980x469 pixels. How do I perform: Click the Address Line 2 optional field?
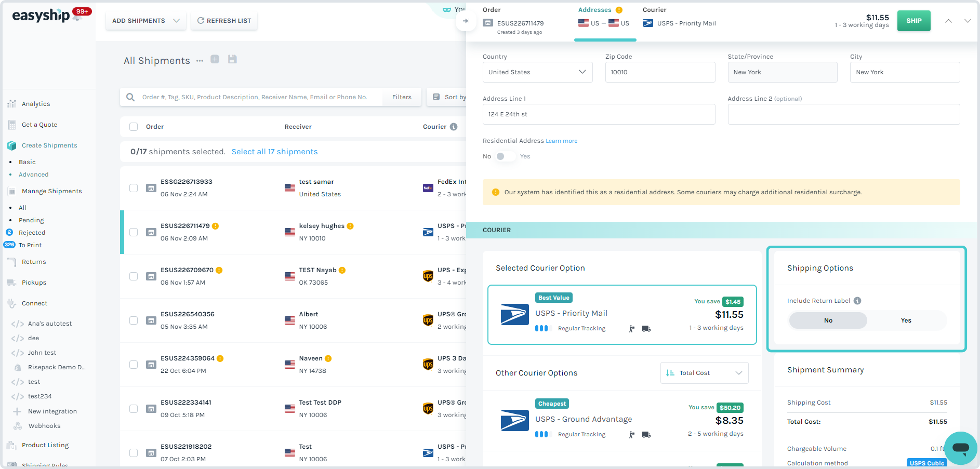coord(844,114)
